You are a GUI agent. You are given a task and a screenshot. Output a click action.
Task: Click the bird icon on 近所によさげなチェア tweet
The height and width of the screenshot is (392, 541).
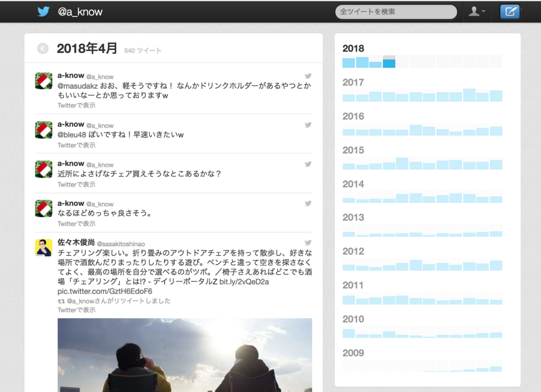click(x=308, y=164)
